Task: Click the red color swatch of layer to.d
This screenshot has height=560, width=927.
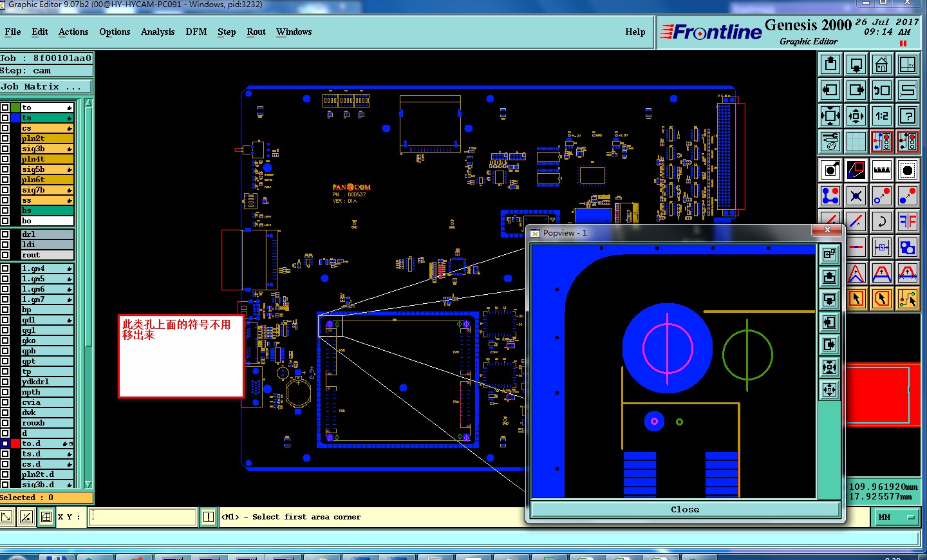Action: [x=15, y=443]
